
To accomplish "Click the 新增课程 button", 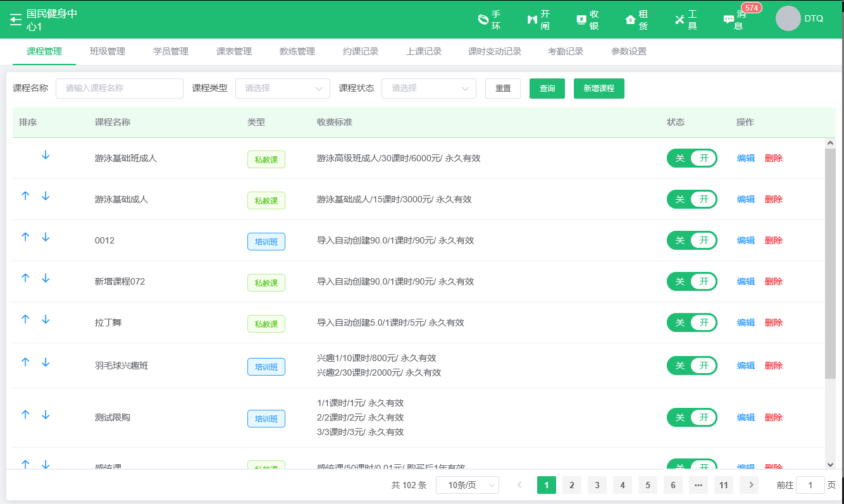I will point(599,89).
